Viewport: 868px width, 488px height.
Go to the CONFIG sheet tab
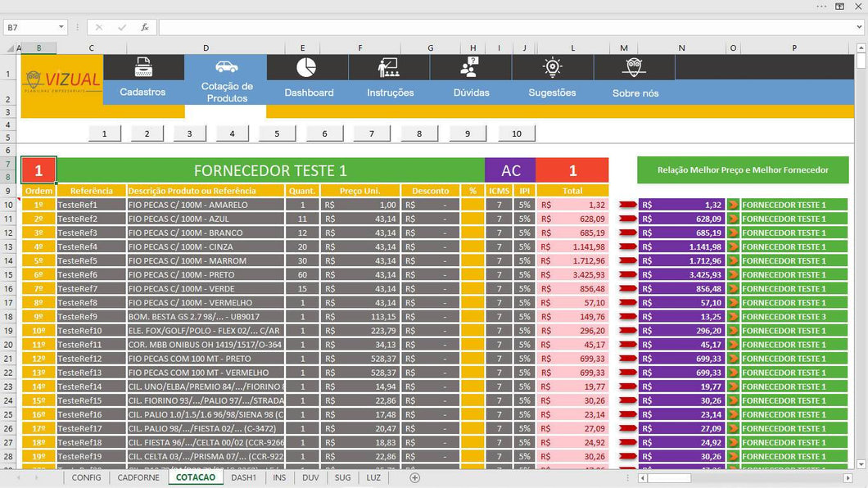click(86, 477)
